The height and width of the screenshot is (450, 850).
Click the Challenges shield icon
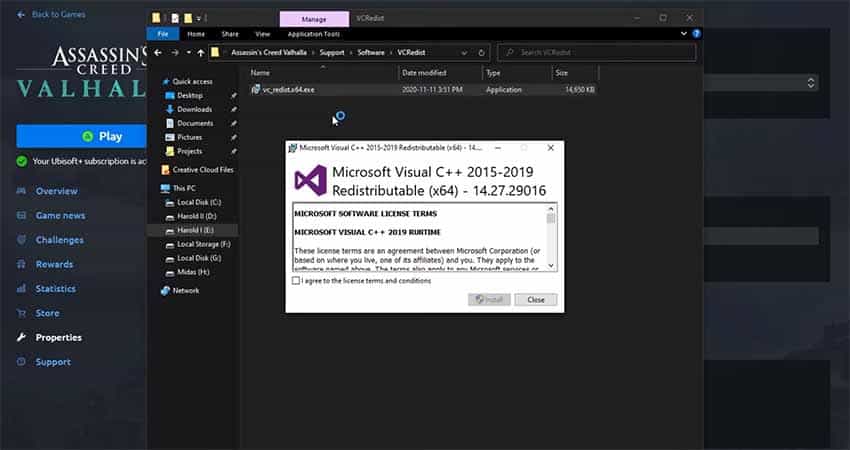tap(21, 240)
